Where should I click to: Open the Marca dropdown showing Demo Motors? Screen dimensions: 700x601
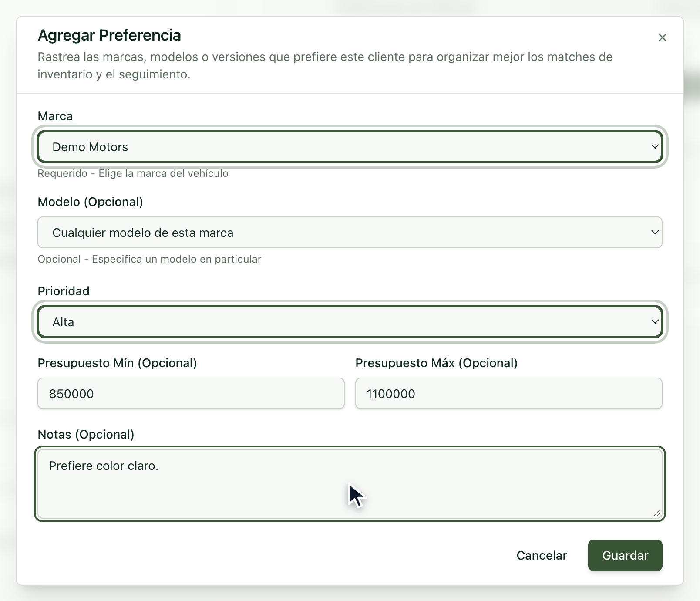point(350,147)
